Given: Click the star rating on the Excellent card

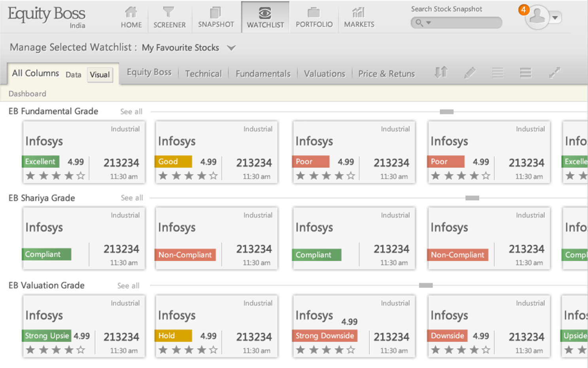Looking at the screenshot, I should [55, 176].
